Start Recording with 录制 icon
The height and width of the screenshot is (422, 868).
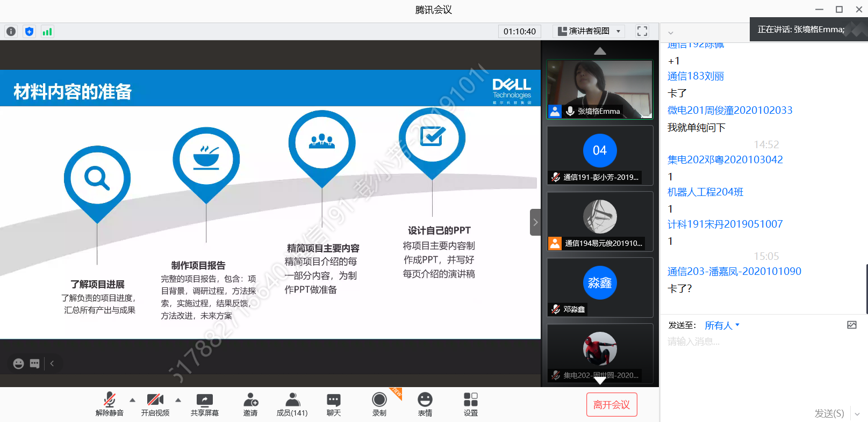(x=379, y=404)
